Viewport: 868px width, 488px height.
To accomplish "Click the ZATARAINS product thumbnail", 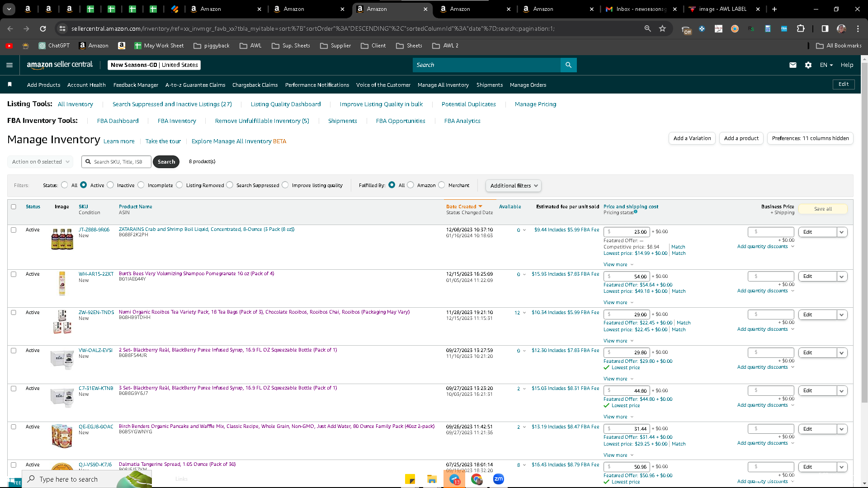I will [62, 239].
